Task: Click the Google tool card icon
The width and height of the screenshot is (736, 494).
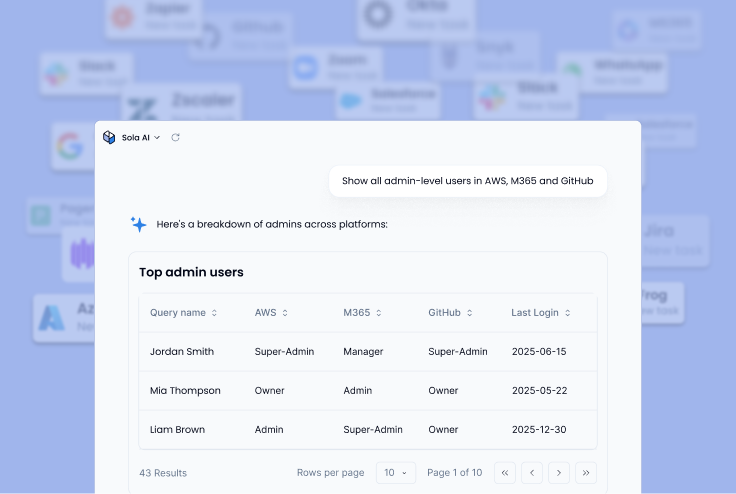Action: tap(69, 147)
